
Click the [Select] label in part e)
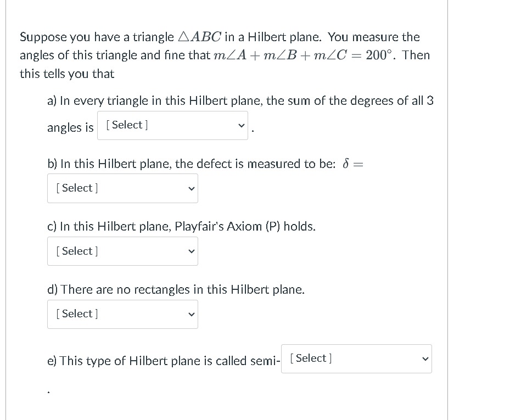[311, 358]
